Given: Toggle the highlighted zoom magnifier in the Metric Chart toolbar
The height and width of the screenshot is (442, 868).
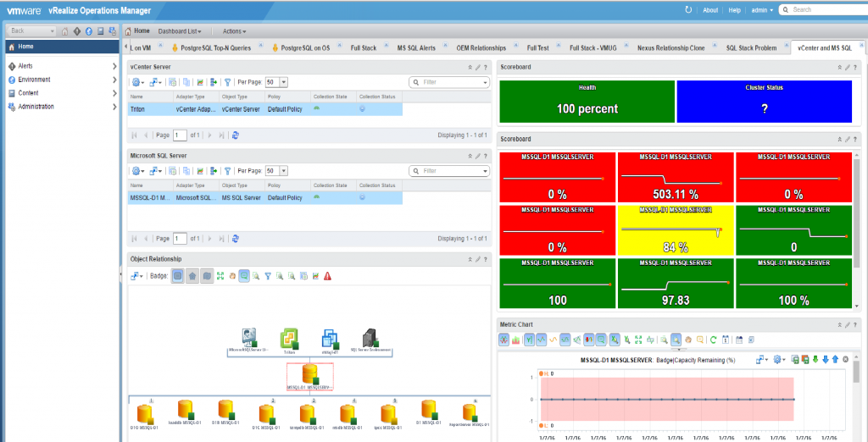Looking at the screenshot, I should click(x=676, y=340).
